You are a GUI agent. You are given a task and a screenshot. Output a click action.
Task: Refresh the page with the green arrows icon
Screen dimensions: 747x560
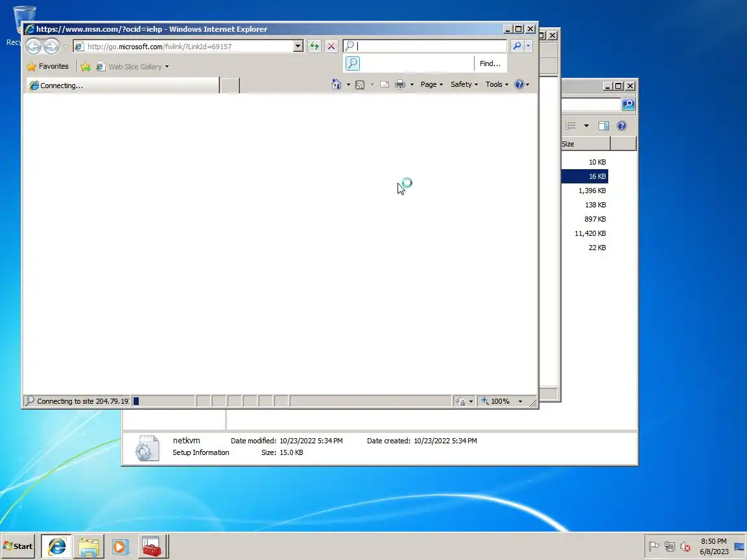tap(314, 46)
